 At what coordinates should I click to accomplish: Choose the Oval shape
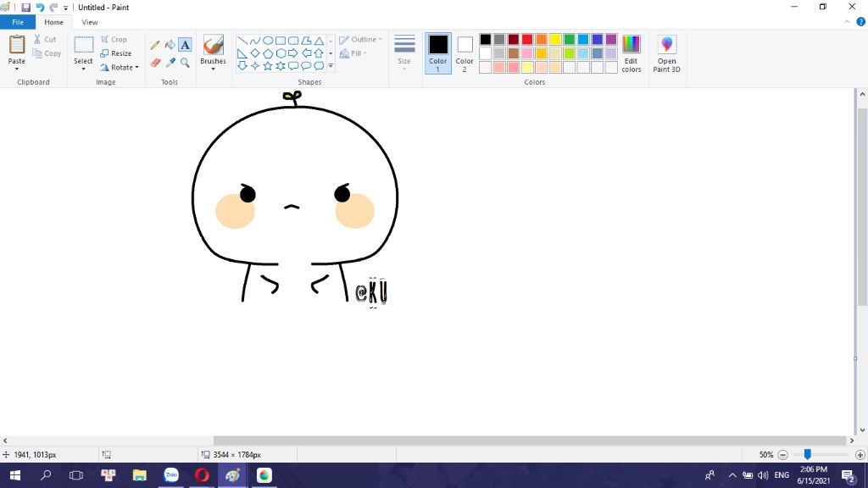pyautogui.click(x=268, y=41)
